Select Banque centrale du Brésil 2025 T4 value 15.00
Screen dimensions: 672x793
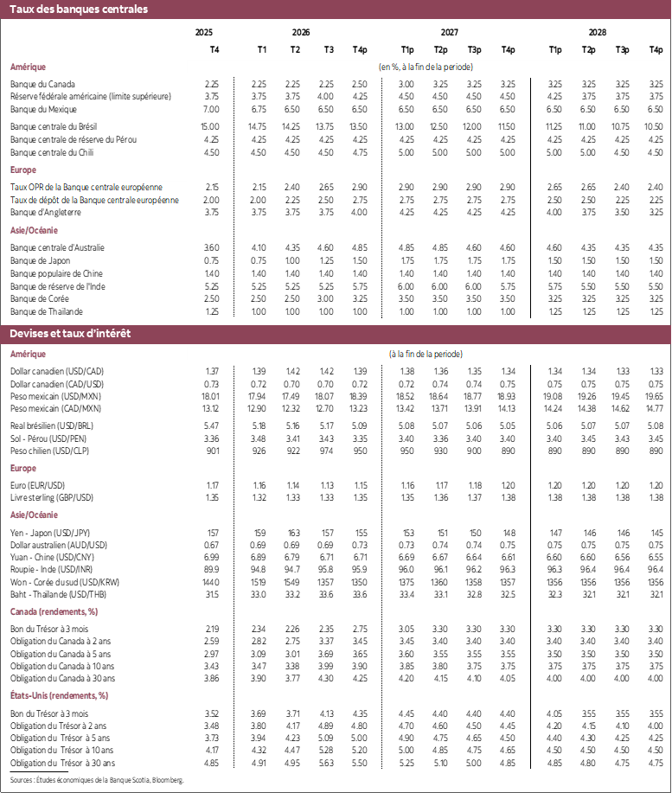point(210,126)
